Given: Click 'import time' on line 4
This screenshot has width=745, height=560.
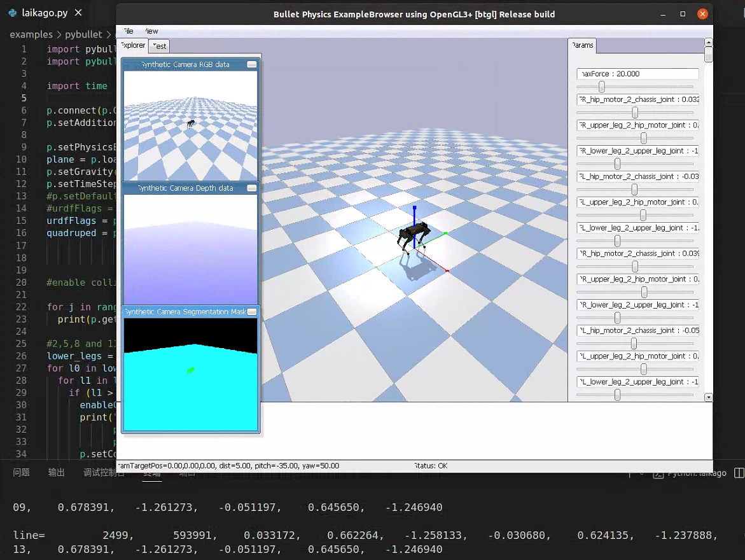Looking at the screenshot, I should click(77, 86).
